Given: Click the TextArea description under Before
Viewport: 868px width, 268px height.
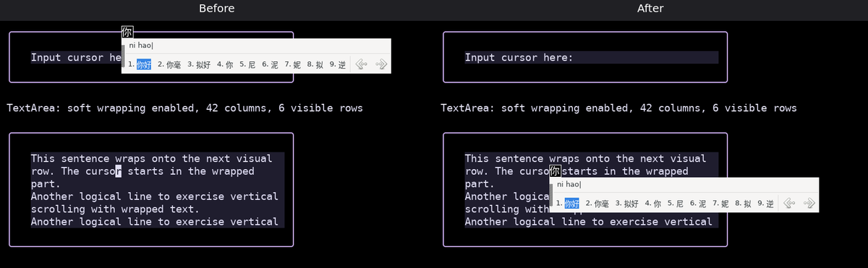Looking at the screenshot, I should coord(184,108).
